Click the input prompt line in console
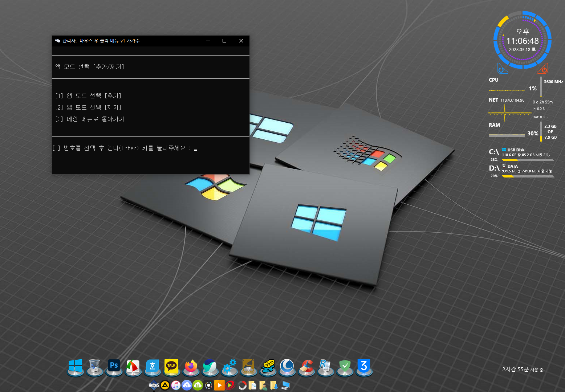 [125, 148]
